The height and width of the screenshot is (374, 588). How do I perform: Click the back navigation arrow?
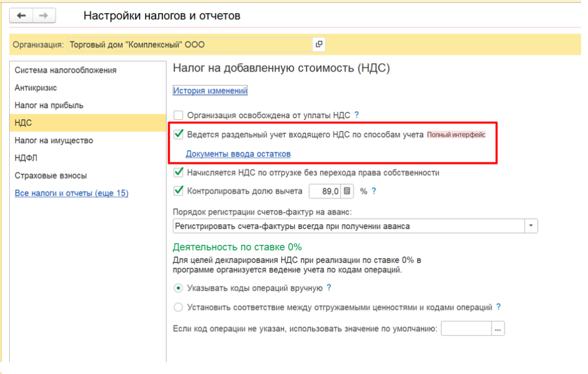[x=22, y=15]
